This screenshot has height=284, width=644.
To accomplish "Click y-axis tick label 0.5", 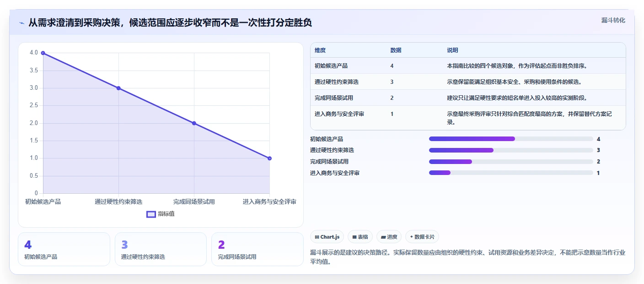I will (x=34, y=176).
